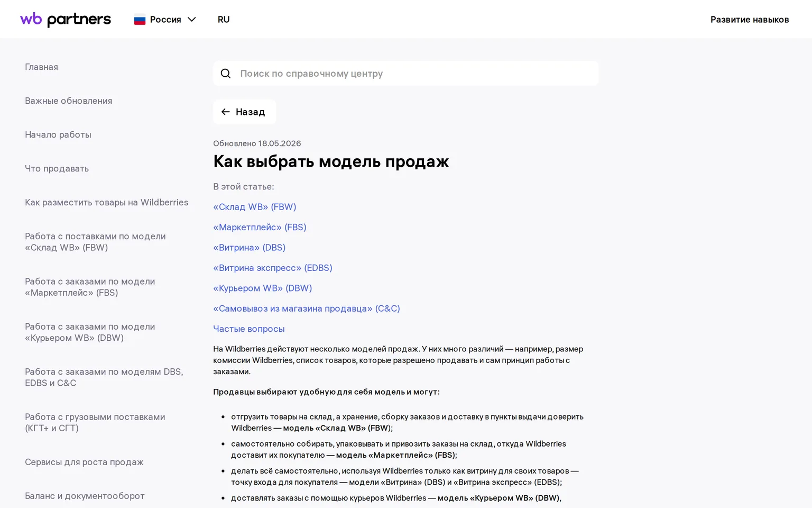This screenshot has width=812, height=508.
Task: Open Развитие навыков link
Action: pos(750,20)
